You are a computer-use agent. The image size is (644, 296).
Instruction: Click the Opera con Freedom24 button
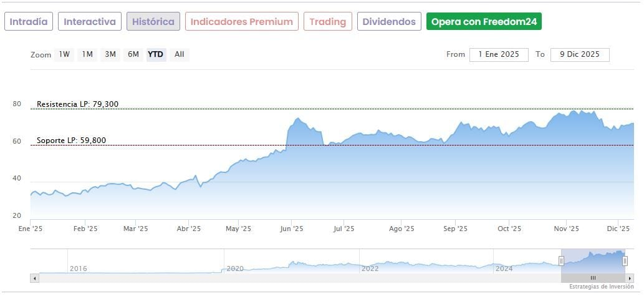pyautogui.click(x=484, y=22)
